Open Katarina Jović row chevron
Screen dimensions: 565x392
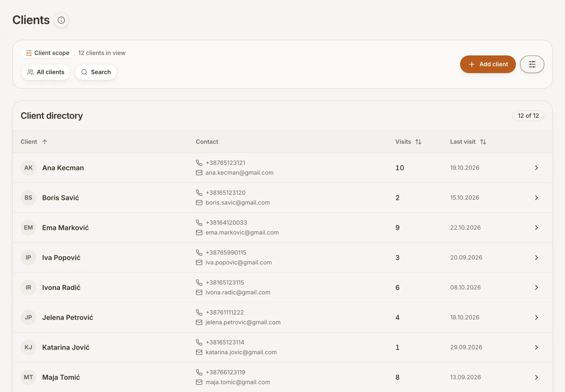click(536, 348)
